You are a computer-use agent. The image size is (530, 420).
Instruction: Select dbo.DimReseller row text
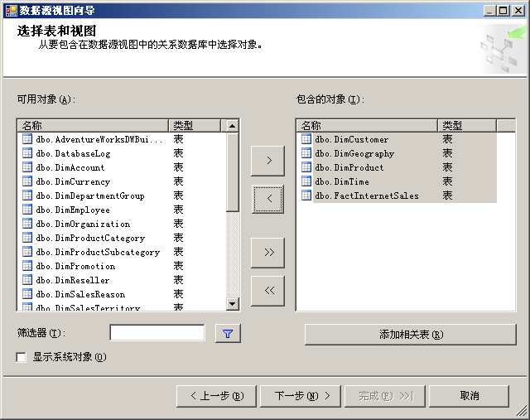click(73, 280)
